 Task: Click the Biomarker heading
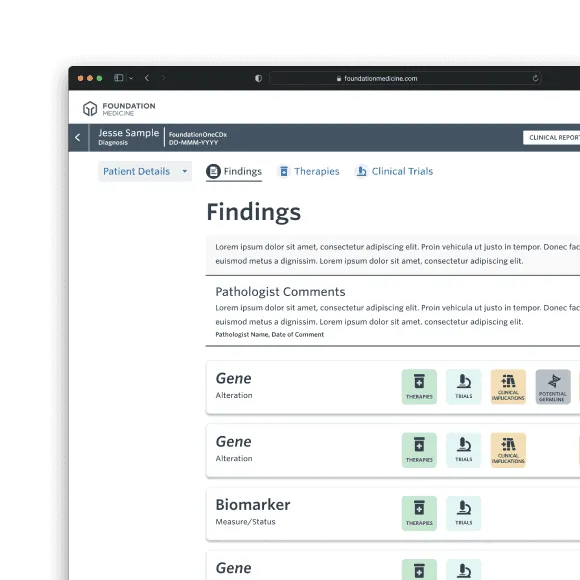[253, 505]
